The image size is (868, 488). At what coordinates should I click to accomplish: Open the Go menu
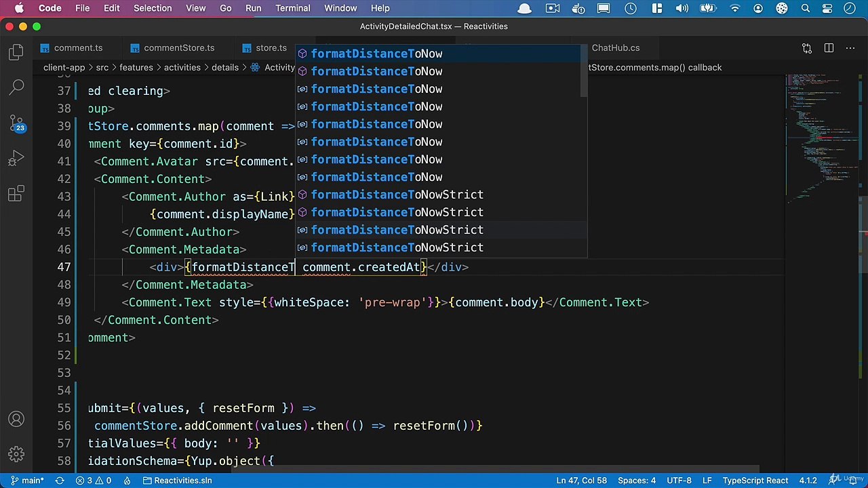[x=226, y=8]
